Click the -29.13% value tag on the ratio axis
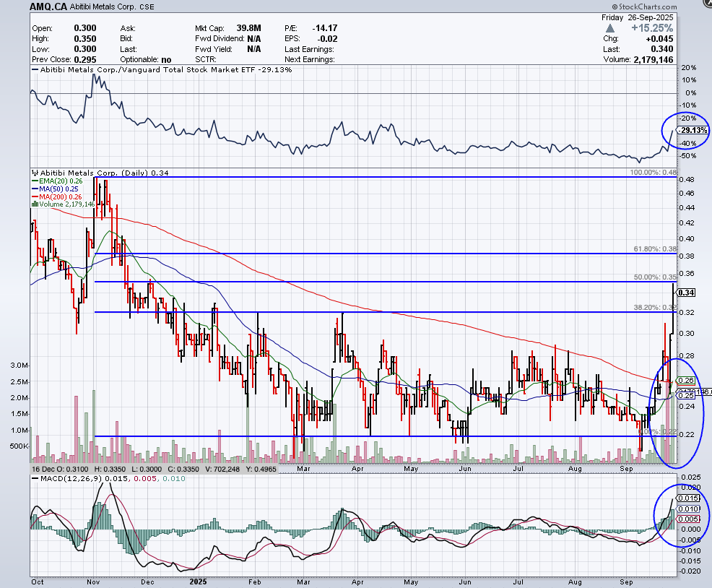This screenshot has height=588, width=712. [x=693, y=130]
